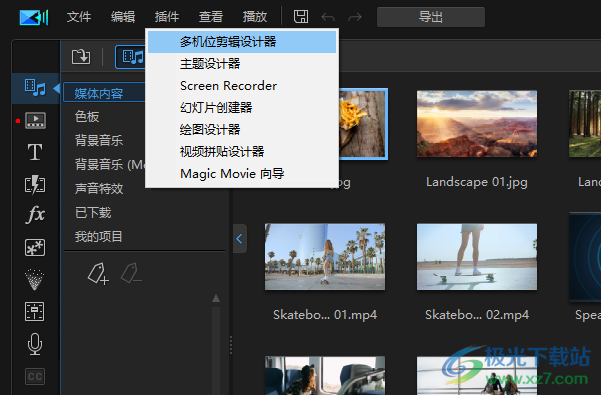Select 色板 in library list

click(x=87, y=116)
